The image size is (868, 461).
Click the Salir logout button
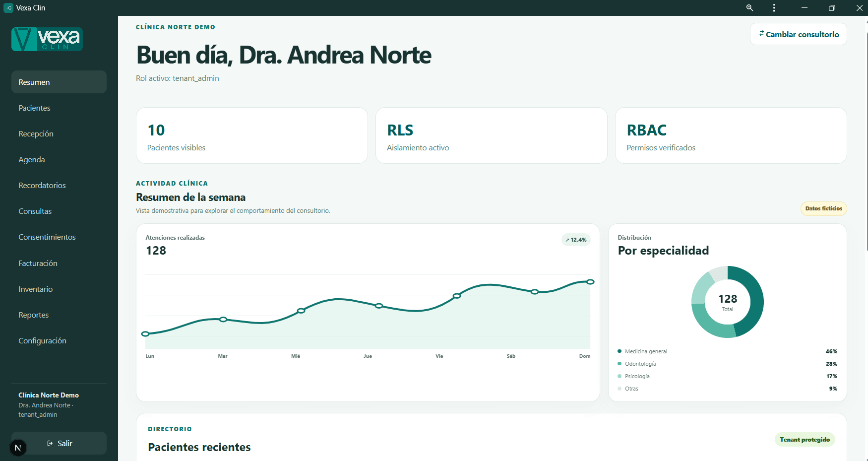(59, 443)
